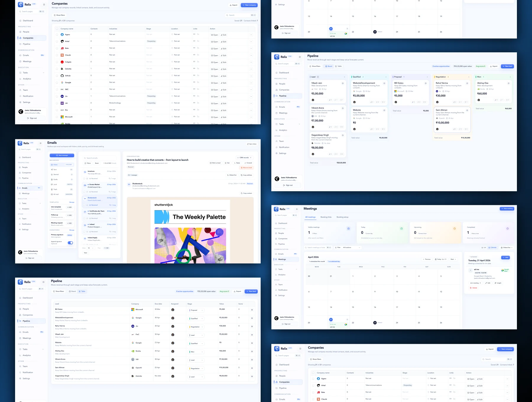Select the Deloitte company row checkbox

57,69
